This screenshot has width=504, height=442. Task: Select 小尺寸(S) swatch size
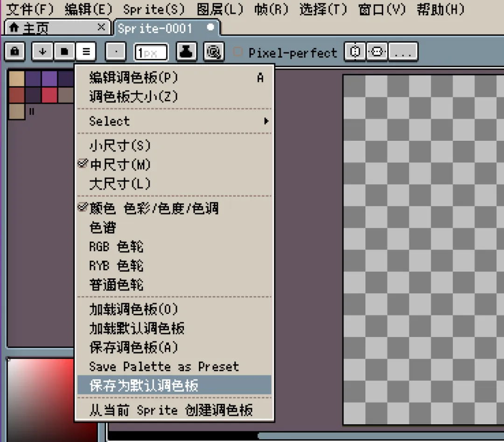tap(174, 145)
